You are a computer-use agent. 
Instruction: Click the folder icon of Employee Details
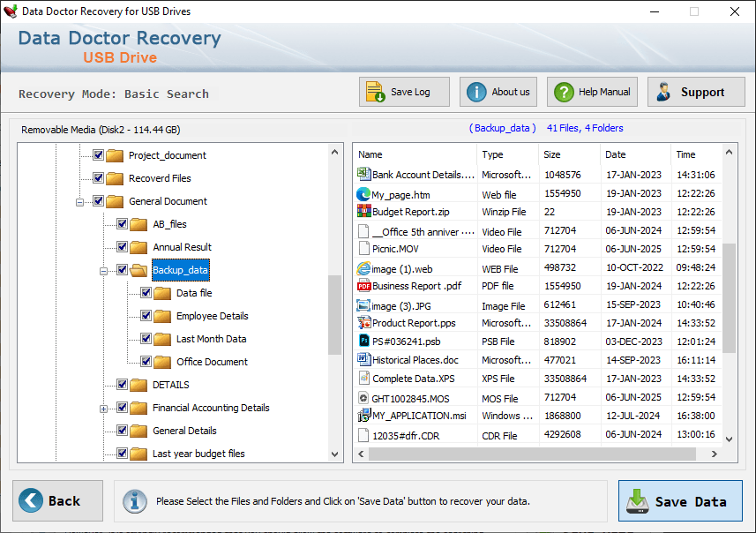pyautogui.click(x=162, y=316)
